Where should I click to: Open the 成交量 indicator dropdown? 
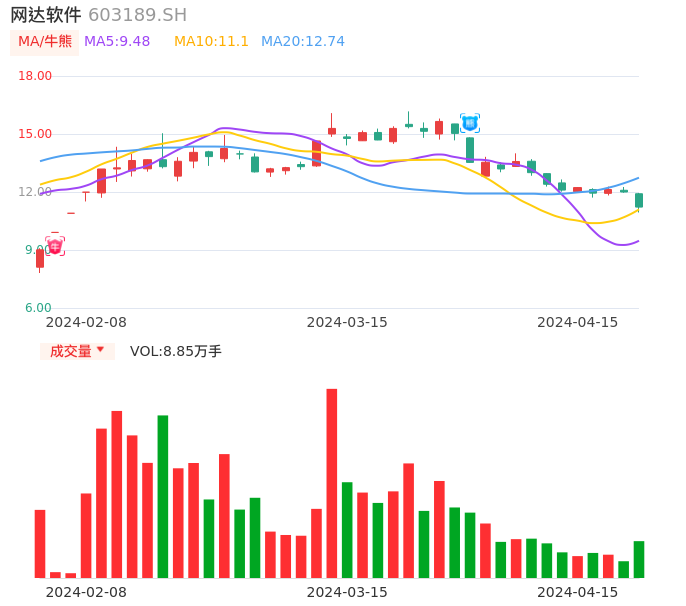click(x=77, y=351)
